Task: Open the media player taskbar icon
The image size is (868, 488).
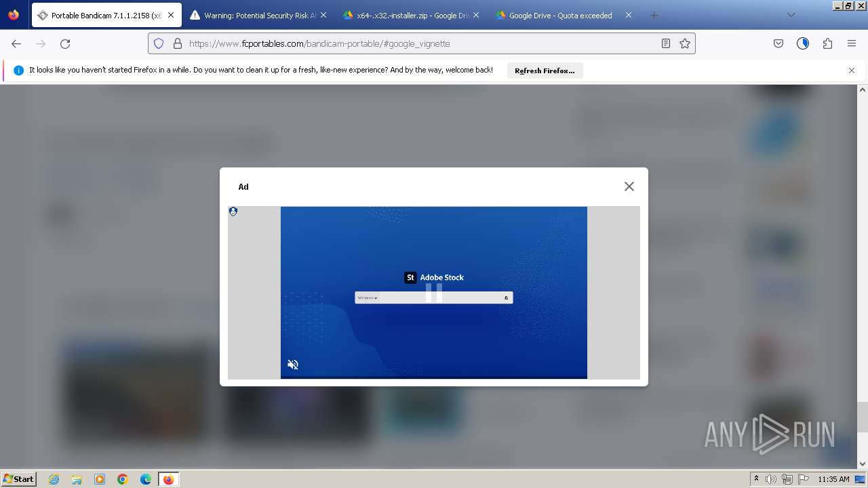Action: 100,479
